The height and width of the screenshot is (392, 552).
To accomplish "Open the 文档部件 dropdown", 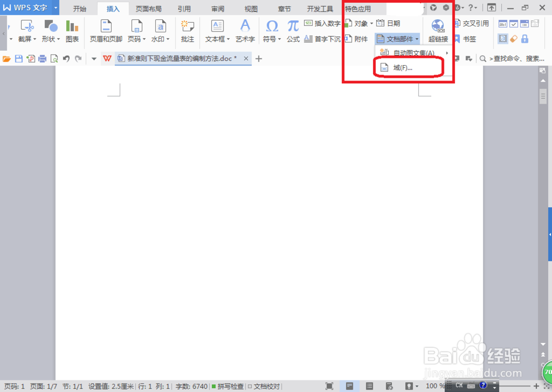I will coord(397,39).
